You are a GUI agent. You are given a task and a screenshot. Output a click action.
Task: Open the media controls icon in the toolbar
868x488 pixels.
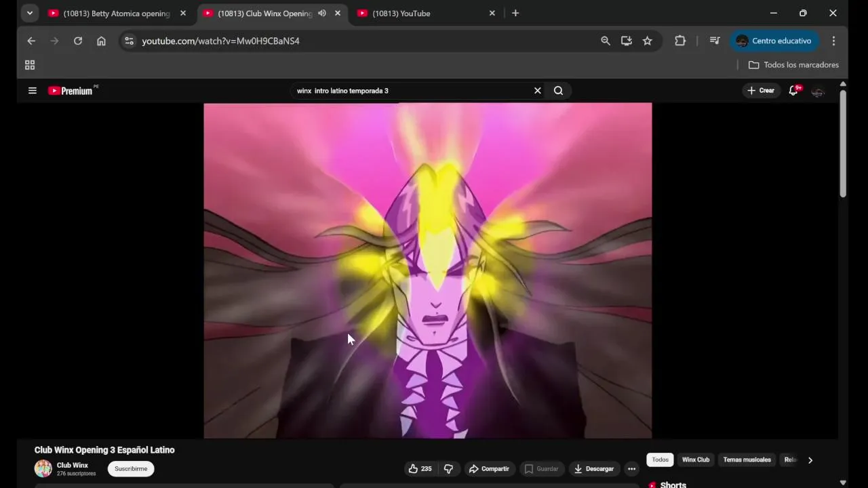(715, 41)
